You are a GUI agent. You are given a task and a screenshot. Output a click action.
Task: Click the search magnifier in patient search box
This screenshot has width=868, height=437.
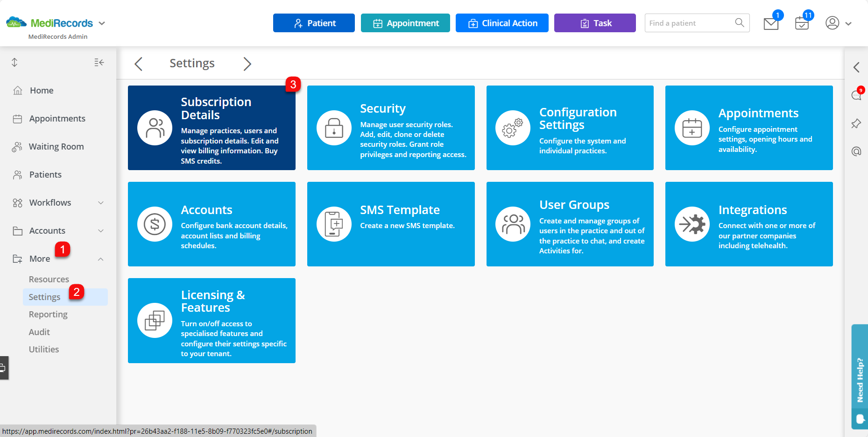(x=739, y=22)
